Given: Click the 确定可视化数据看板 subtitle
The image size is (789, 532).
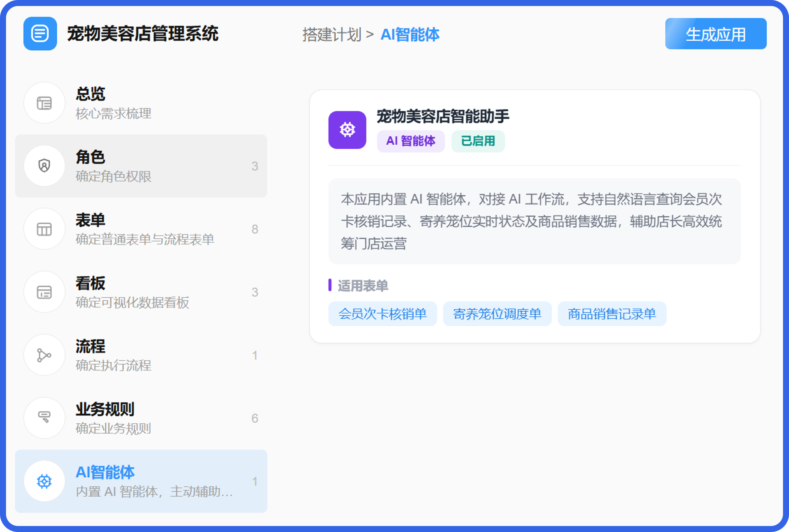Looking at the screenshot, I should pos(133,303).
